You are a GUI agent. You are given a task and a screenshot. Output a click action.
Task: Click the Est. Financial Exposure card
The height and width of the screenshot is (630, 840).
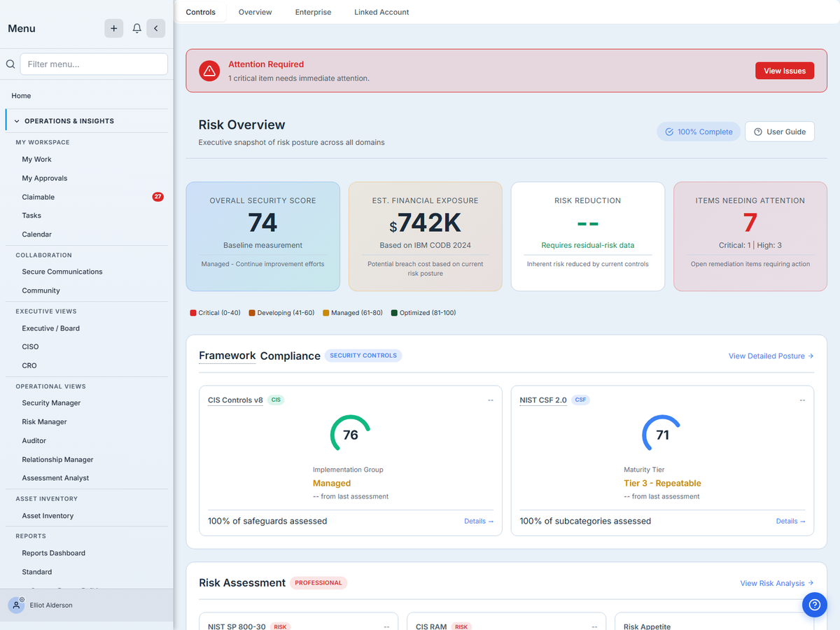(426, 237)
